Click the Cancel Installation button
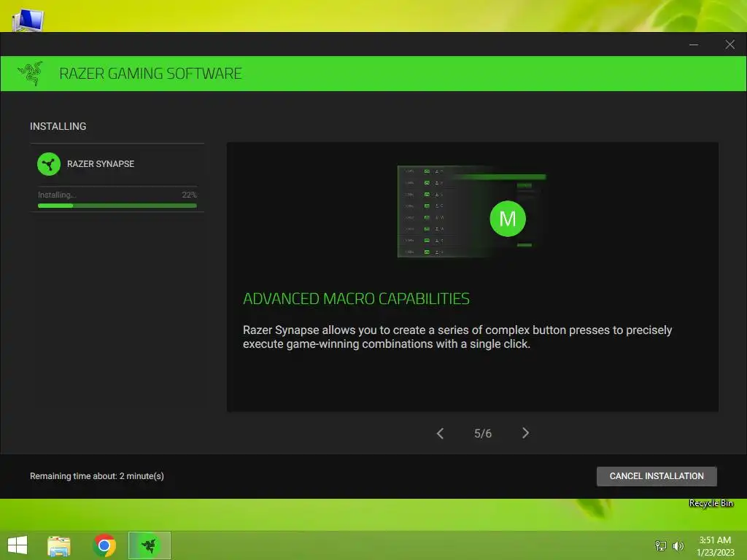 pos(657,476)
